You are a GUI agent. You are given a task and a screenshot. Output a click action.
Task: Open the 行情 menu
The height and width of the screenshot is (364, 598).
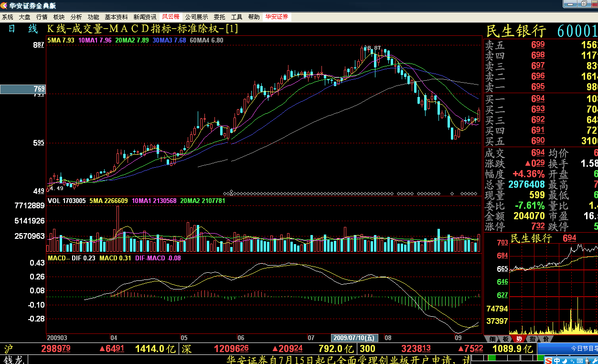42,17
